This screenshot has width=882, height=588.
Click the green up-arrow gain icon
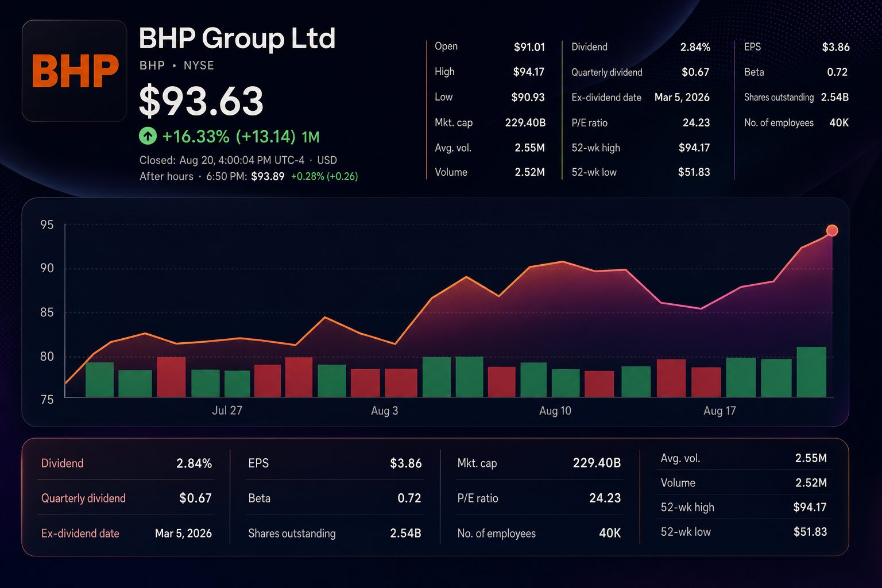148,136
